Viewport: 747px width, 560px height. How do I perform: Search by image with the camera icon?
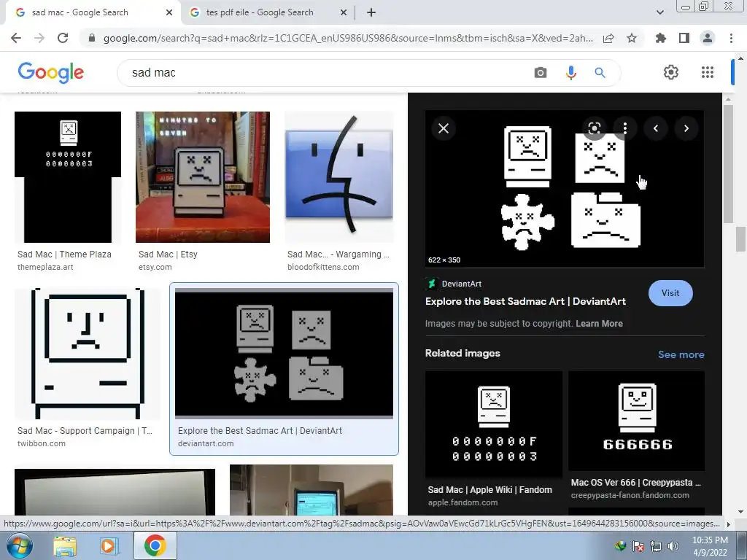pyautogui.click(x=541, y=73)
